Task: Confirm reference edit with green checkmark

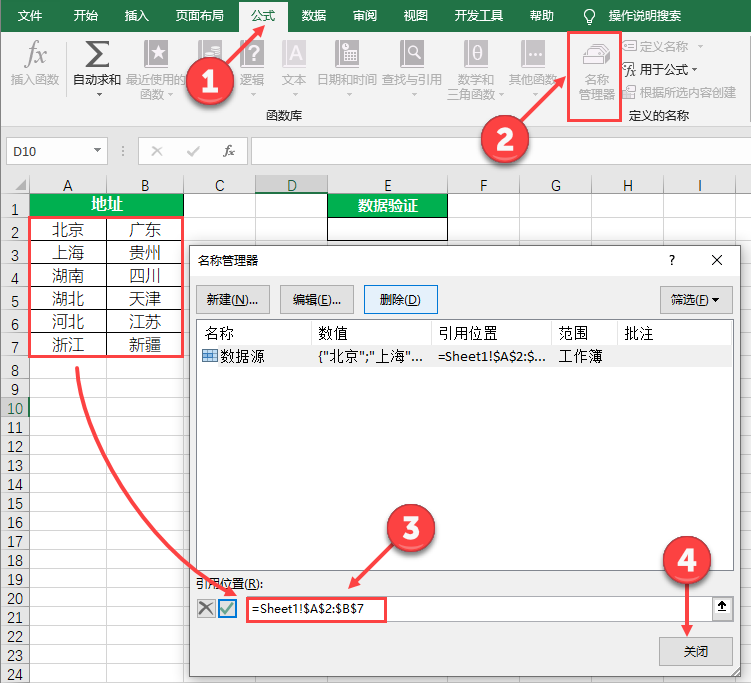Action: click(227, 608)
